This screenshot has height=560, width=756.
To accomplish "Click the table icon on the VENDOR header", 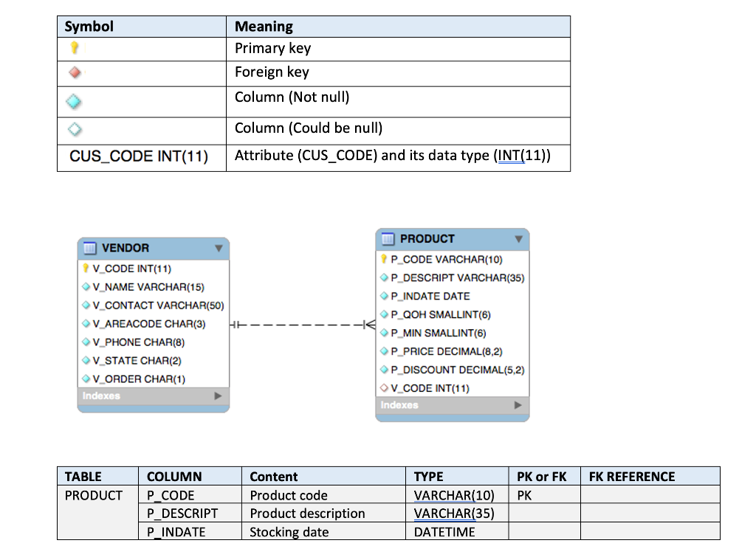I will pyautogui.click(x=92, y=249).
